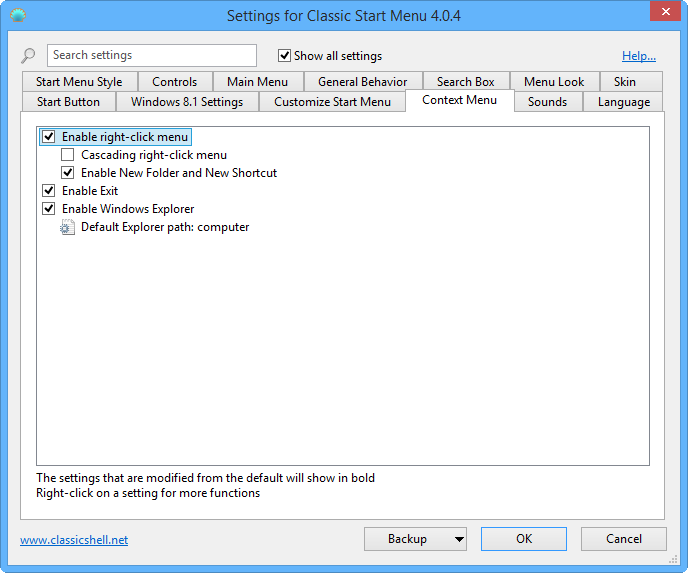Visit the www.classicshell.net link
The height and width of the screenshot is (573, 688).
(x=74, y=540)
